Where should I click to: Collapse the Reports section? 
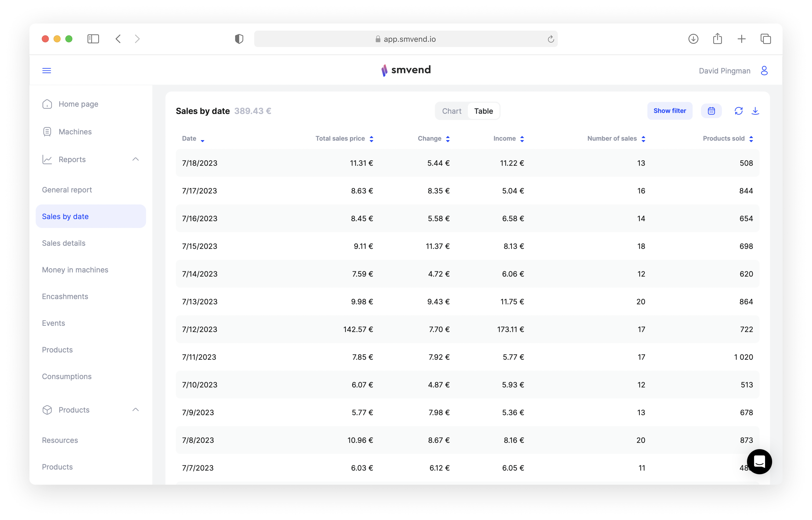(135, 159)
